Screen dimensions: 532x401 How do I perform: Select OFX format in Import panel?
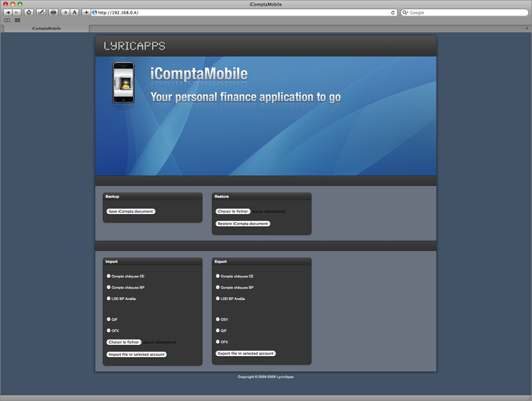coord(109,330)
